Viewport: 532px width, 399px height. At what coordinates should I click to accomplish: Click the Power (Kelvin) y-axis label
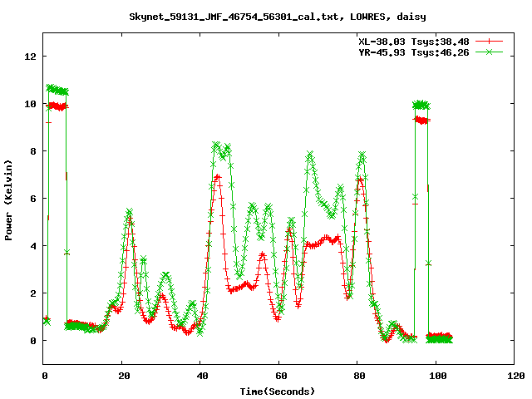point(8,200)
